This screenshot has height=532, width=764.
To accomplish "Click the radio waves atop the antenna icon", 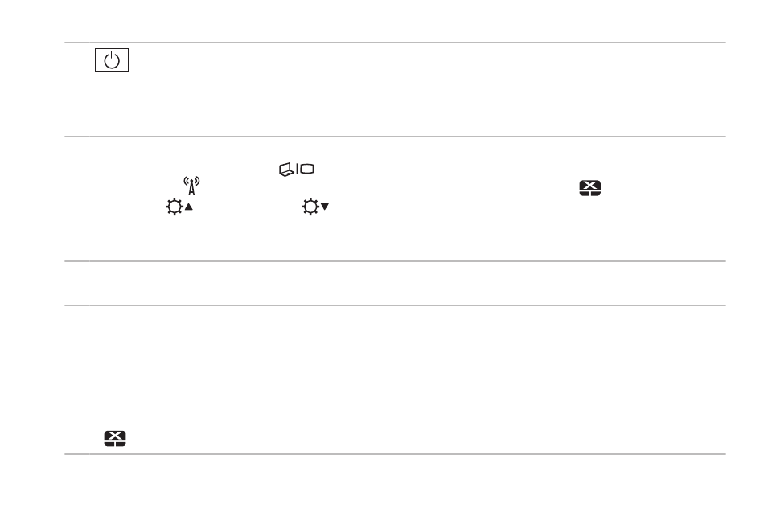I will click(x=191, y=181).
